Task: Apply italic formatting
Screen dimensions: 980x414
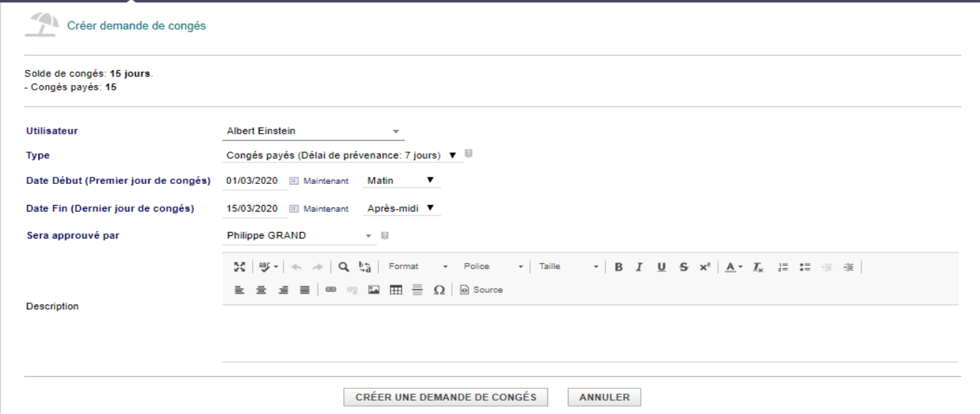Action: coord(640,267)
